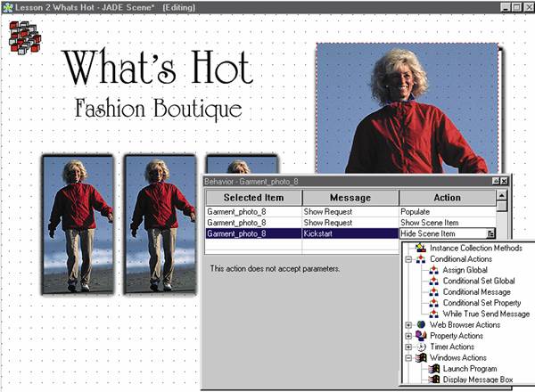Viewport: 535px width, 392px height.
Task: Select the large woman photo on the scene
Action: [x=407, y=109]
